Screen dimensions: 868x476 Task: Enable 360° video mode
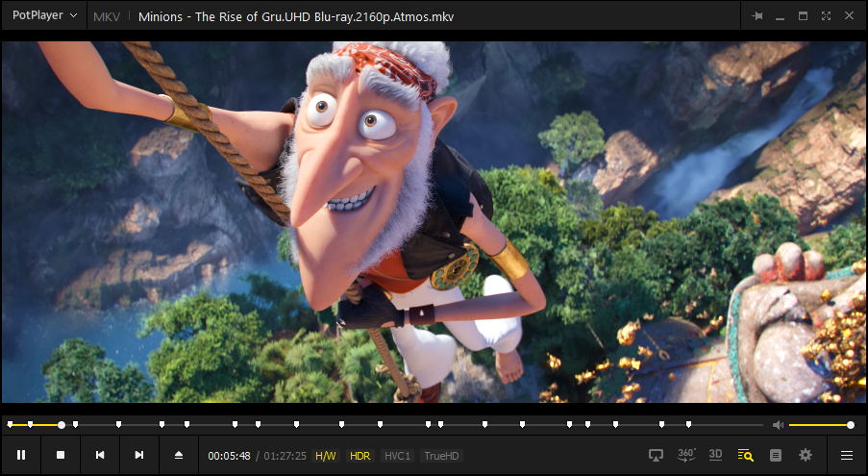tap(686, 455)
